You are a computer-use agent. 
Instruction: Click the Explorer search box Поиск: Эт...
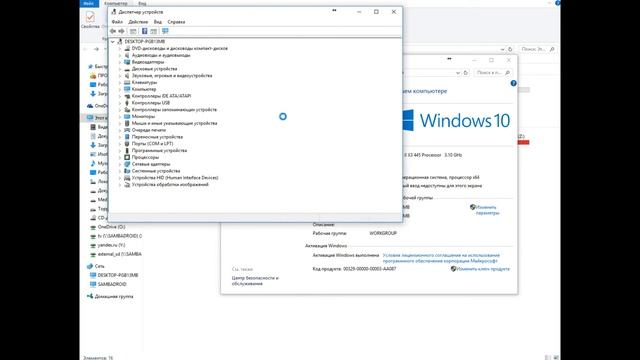tap(538, 49)
